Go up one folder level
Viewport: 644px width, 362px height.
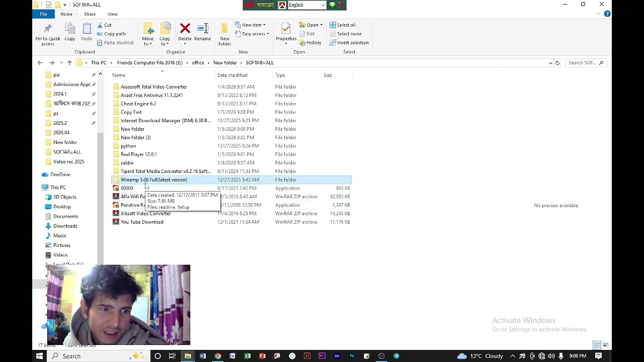point(69,63)
